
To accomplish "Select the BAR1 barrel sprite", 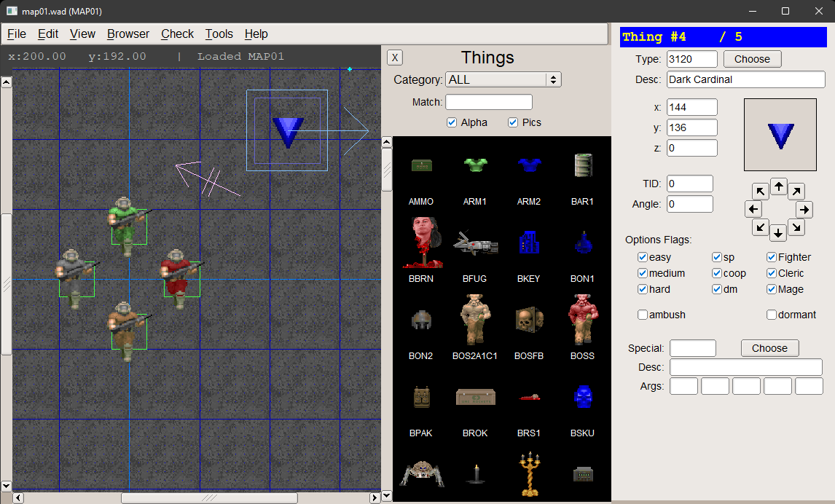I will point(583,165).
